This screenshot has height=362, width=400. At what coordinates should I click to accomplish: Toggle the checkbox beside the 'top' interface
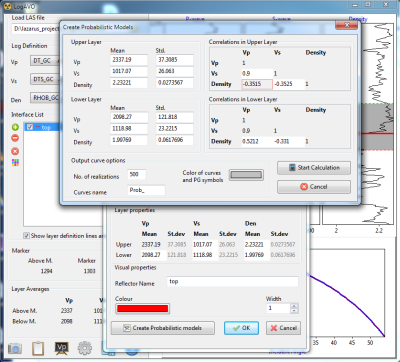click(30, 127)
